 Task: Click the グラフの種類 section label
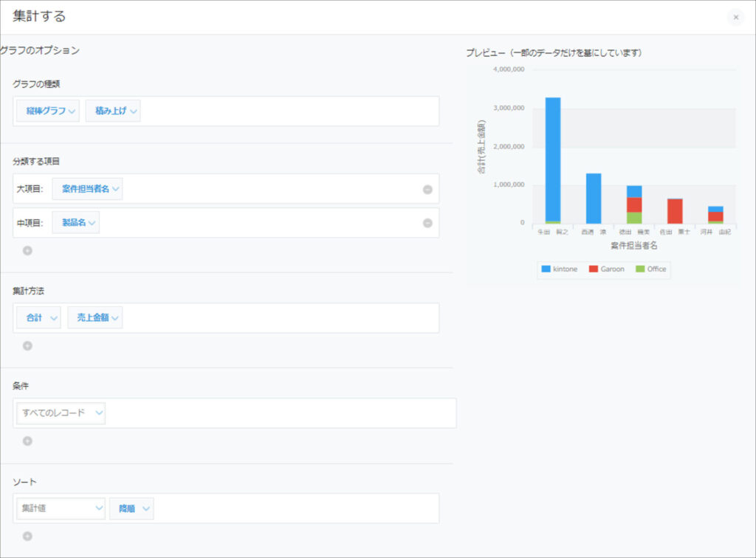(x=36, y=84)
